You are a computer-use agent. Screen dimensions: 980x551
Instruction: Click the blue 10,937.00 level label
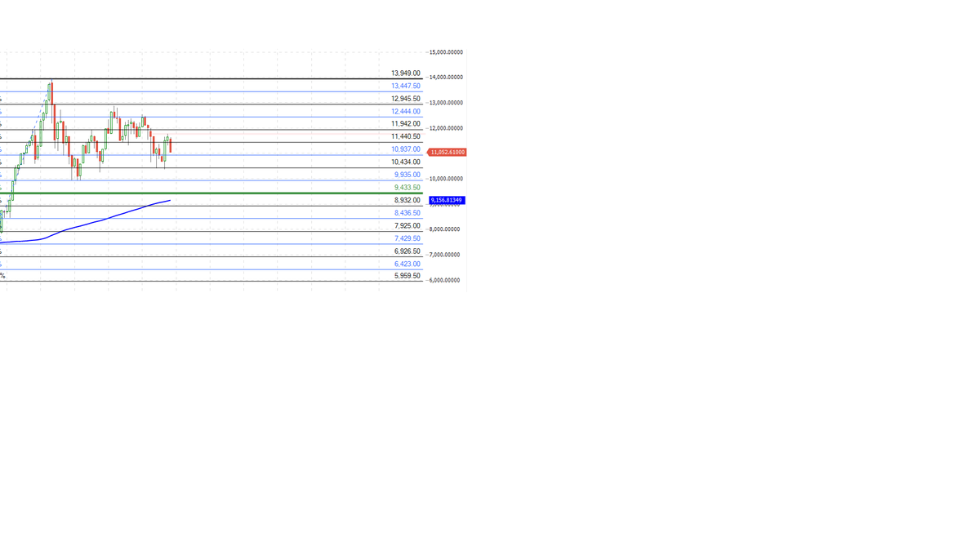click(406, 149)
